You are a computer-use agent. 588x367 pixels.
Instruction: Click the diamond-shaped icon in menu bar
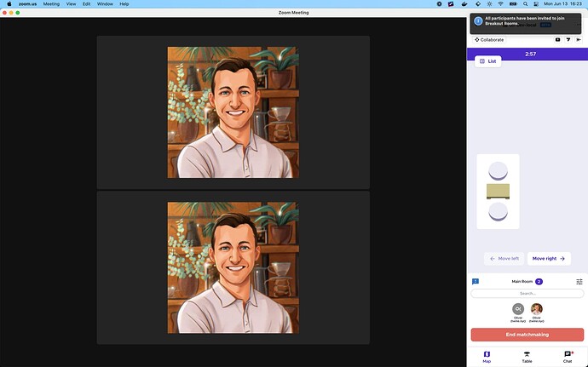click(x=478, y=3)
